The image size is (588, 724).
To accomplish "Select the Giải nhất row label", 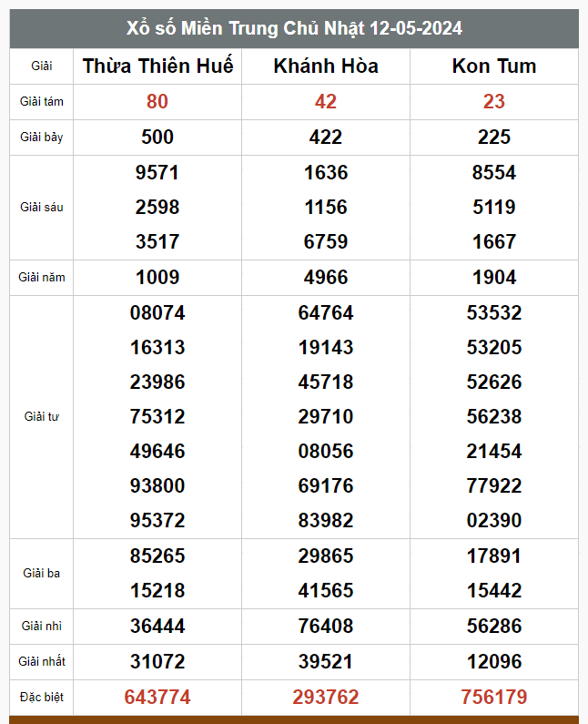I will [x=42, y=661].
